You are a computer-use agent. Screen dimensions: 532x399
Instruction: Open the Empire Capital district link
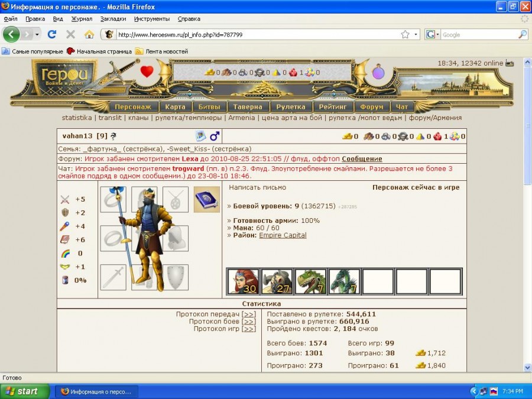point(283,235)
